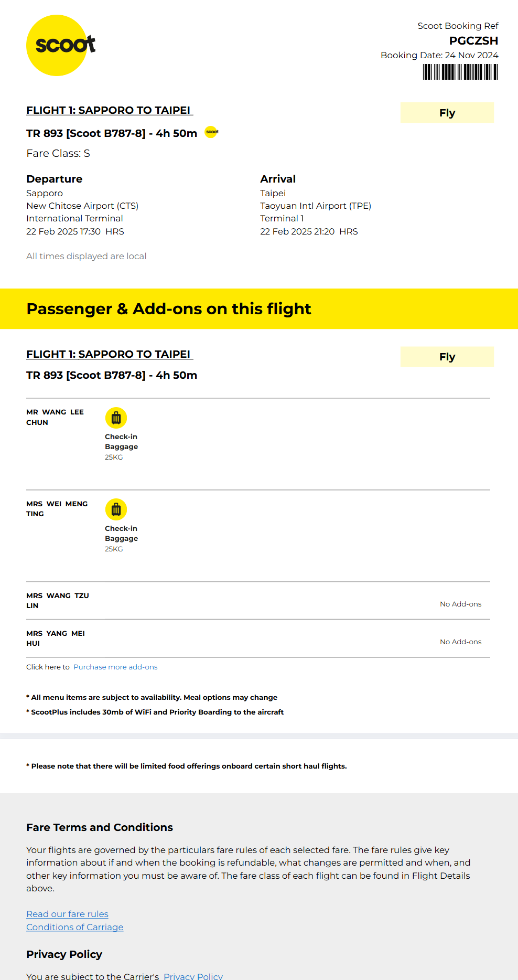Click No Add-ons beside Mrs Wang Tzu Lin
The width and height of the screenshot is (518, 980).
pyautogui.click(x=460, y=604)
